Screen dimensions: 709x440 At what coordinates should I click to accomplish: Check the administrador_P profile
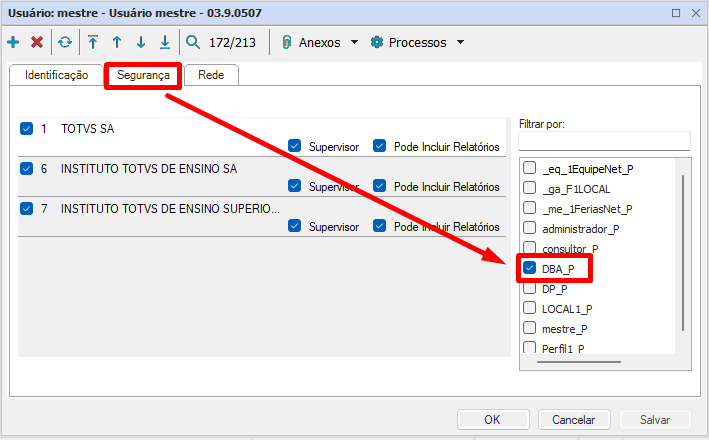(529, 227)
